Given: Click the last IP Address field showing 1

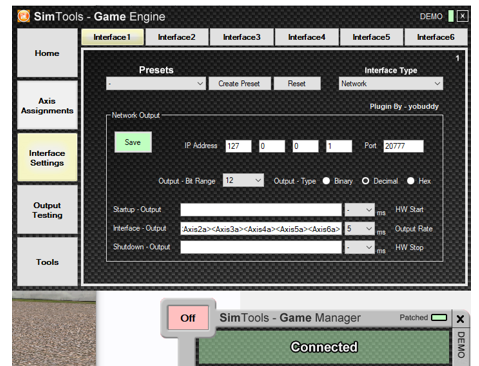Looking at the screenshot, I should click(339, 146).
